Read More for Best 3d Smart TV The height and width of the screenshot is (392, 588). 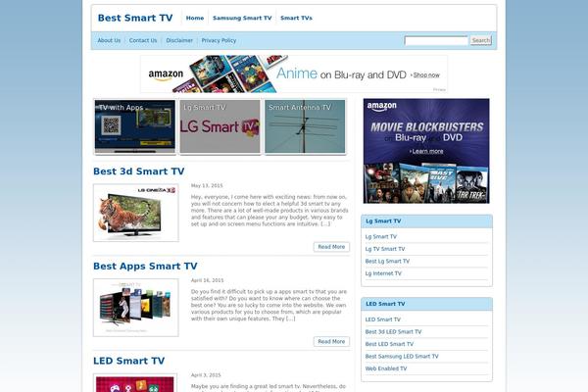(331, 247)
